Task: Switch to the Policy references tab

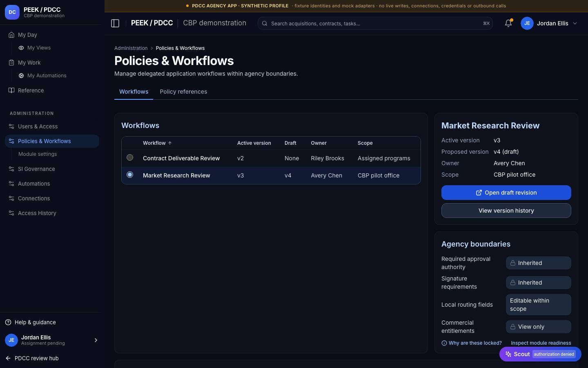Action: coord(183,92)
